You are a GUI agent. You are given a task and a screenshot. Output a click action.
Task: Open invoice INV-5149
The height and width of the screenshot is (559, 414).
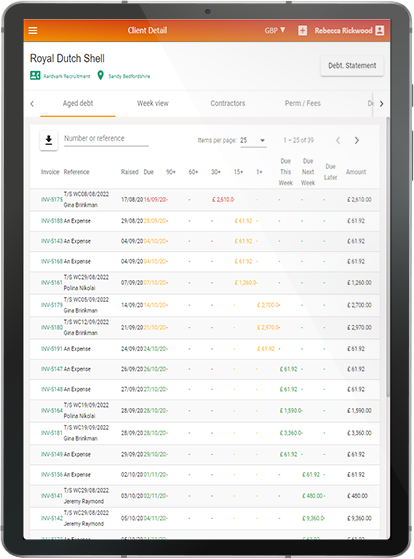tap(52, 455)
